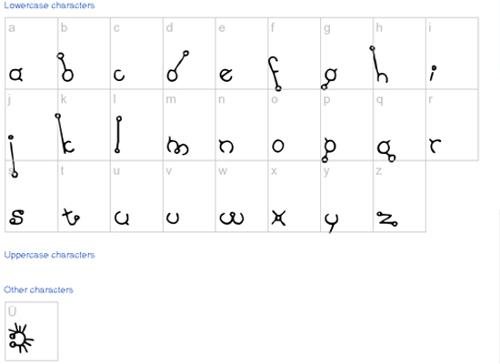This screenshot has height=364, width=500.
Task: Choose the lowercase 'f' glyph cell
Action: 294,53
